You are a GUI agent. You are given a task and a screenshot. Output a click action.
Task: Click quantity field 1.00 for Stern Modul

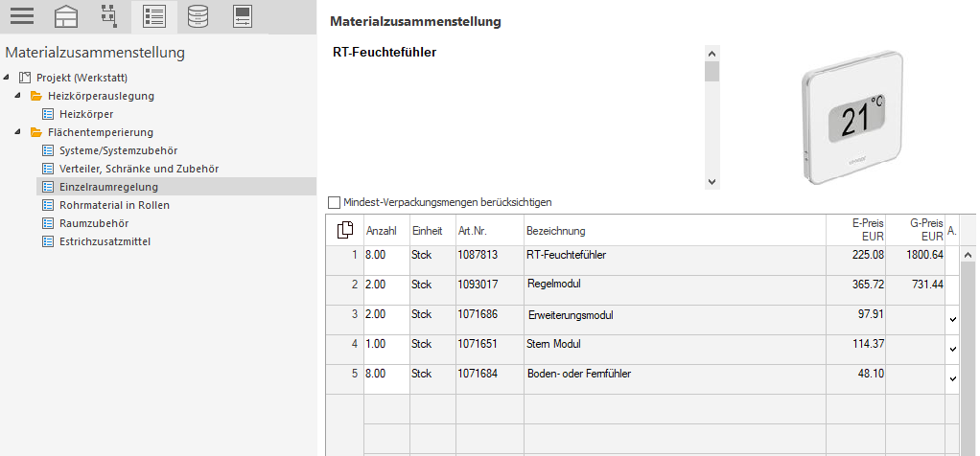pos(386,350)
